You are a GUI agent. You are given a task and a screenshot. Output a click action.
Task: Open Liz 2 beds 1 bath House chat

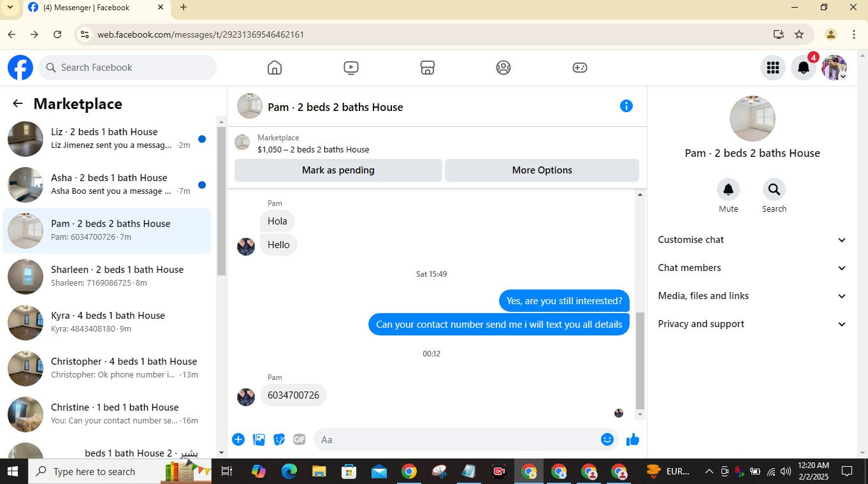(107, 139)
